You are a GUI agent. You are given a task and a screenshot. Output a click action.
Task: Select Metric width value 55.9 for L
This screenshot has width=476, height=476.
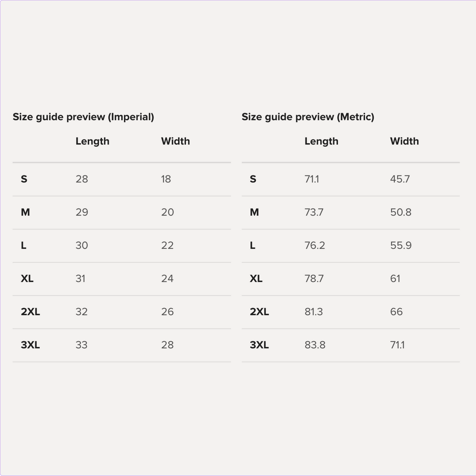401,246
